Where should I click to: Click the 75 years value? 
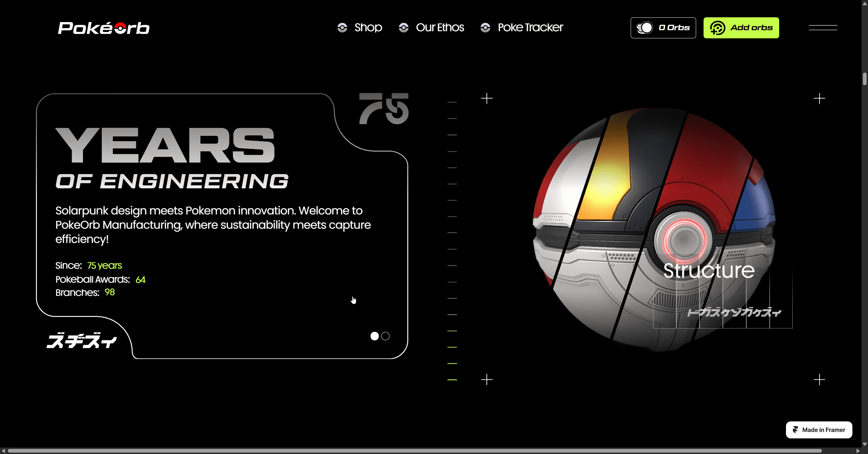104,266
